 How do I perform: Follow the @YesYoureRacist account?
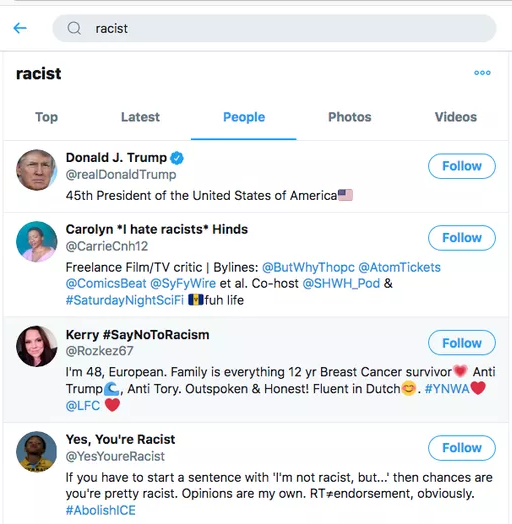tap(462, 448)
